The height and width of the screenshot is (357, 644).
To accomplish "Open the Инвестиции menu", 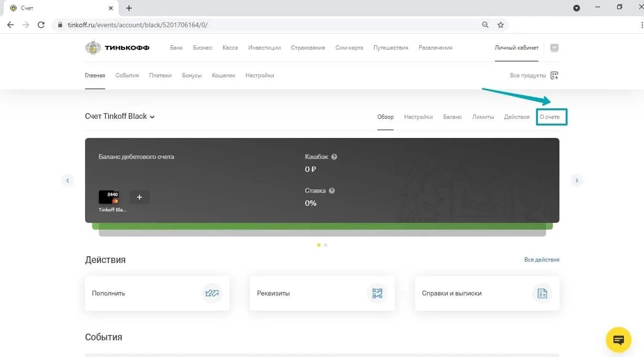I will [264, 48].
